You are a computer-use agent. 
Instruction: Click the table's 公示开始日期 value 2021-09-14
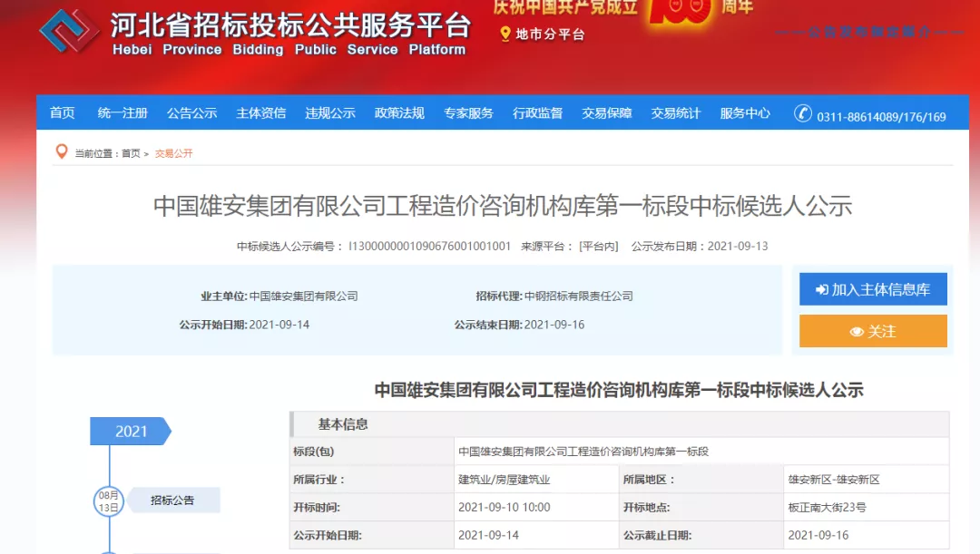pos(489,535)
